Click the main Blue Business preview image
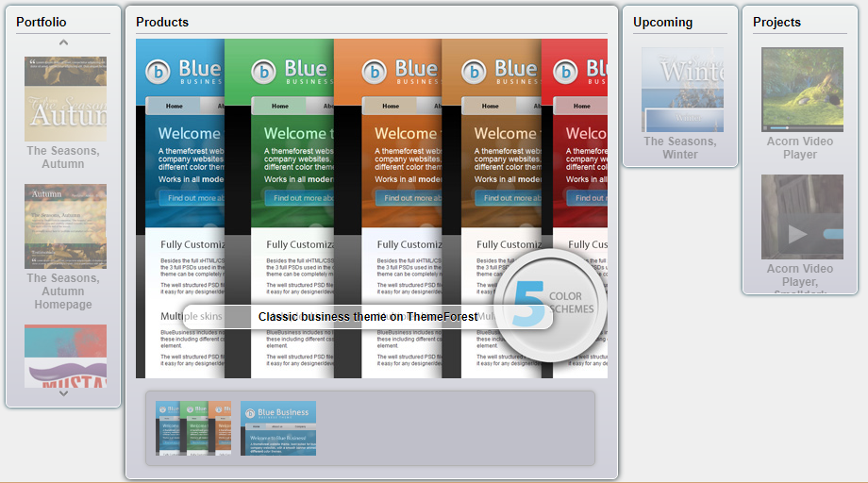 pos(372,208)
